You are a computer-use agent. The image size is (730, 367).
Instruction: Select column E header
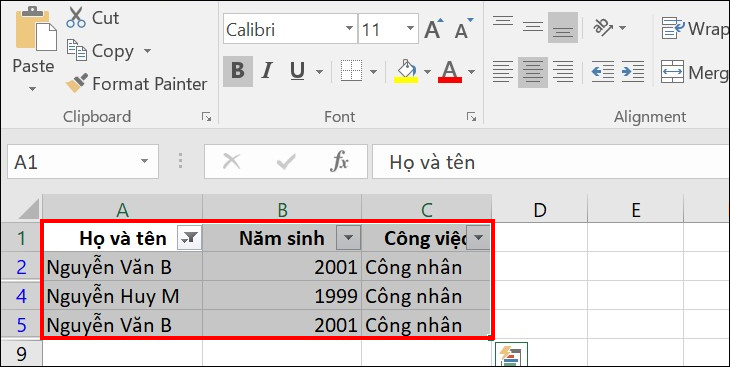click(x=635, y=210)
